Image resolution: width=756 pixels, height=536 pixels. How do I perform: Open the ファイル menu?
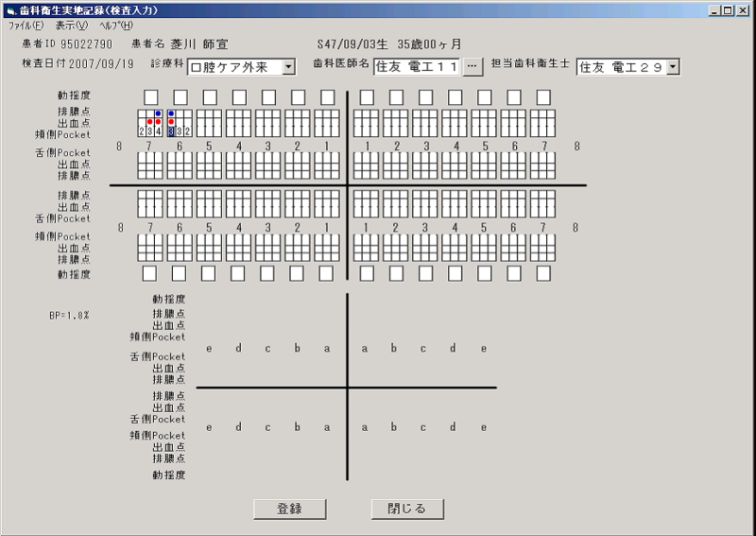[26, 25]
